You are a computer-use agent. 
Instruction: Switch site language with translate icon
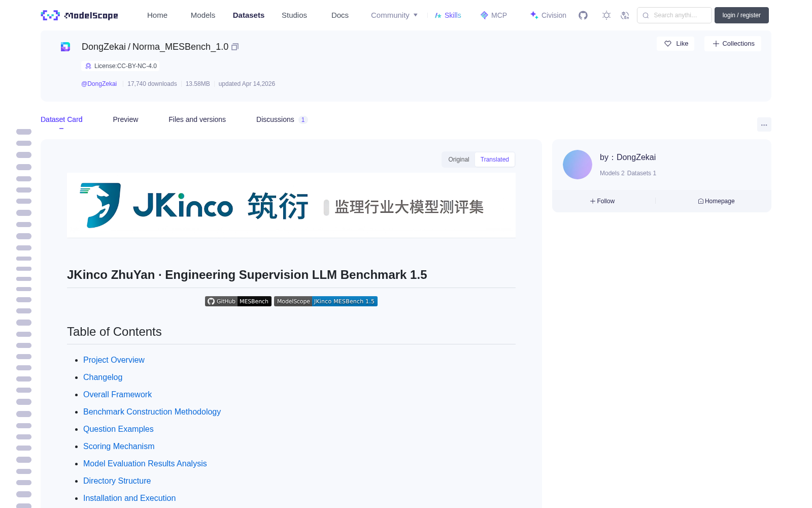coord(625,15)
